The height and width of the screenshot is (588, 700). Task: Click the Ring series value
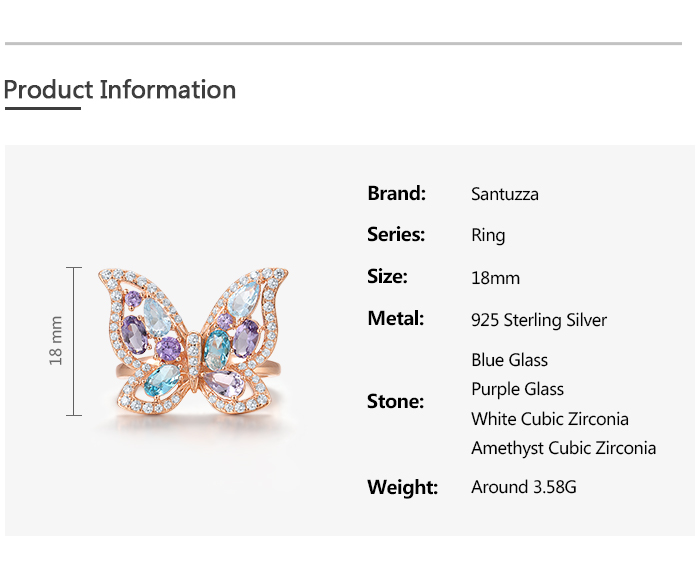(x=488, y=236)
